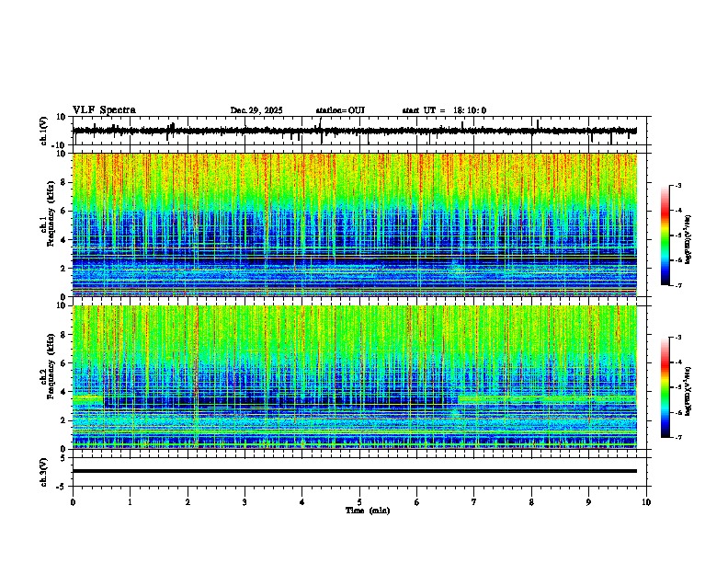Click the ch.2 "Frequency (kHz)" axis label

(x=51, y=366)
